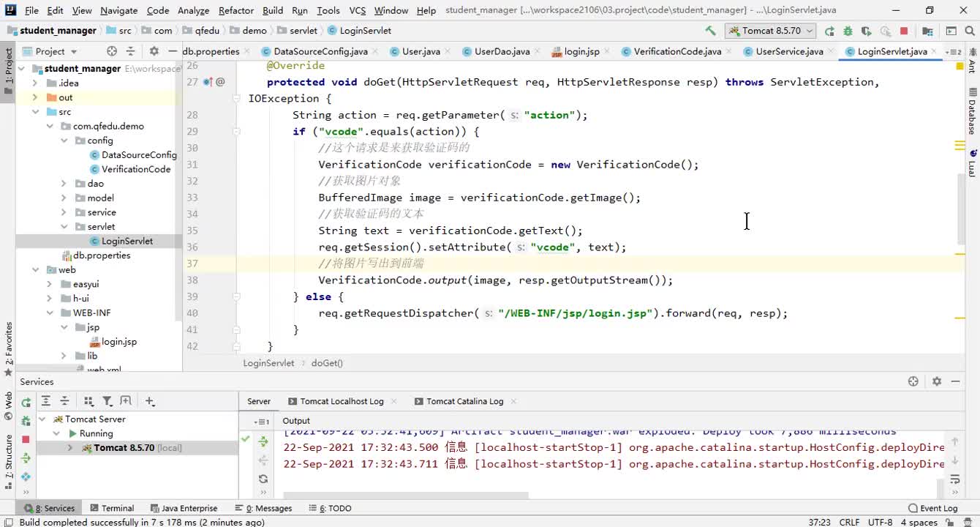
Task: Switch to the login.jsp editor tab
Action: pos(582,51)
